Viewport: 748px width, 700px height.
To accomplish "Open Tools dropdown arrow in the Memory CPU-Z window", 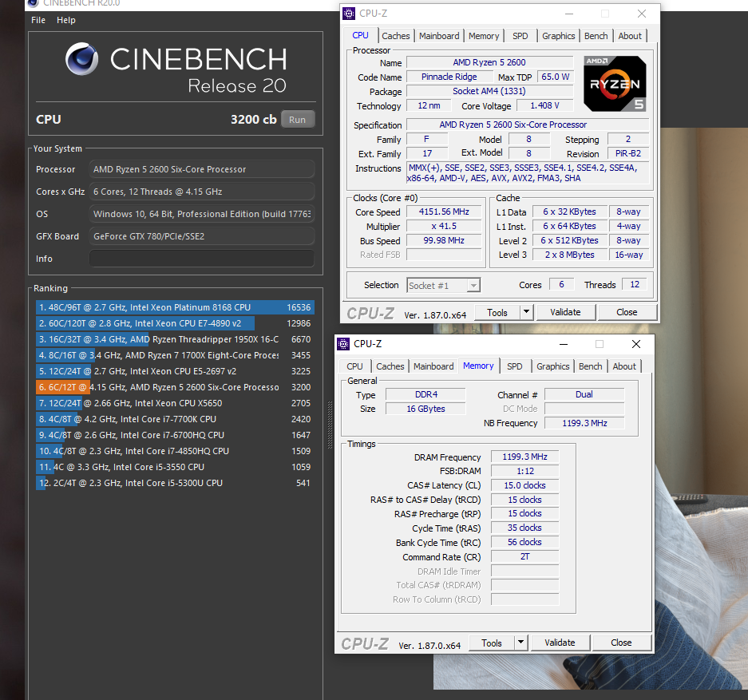I will click(520, 643).
